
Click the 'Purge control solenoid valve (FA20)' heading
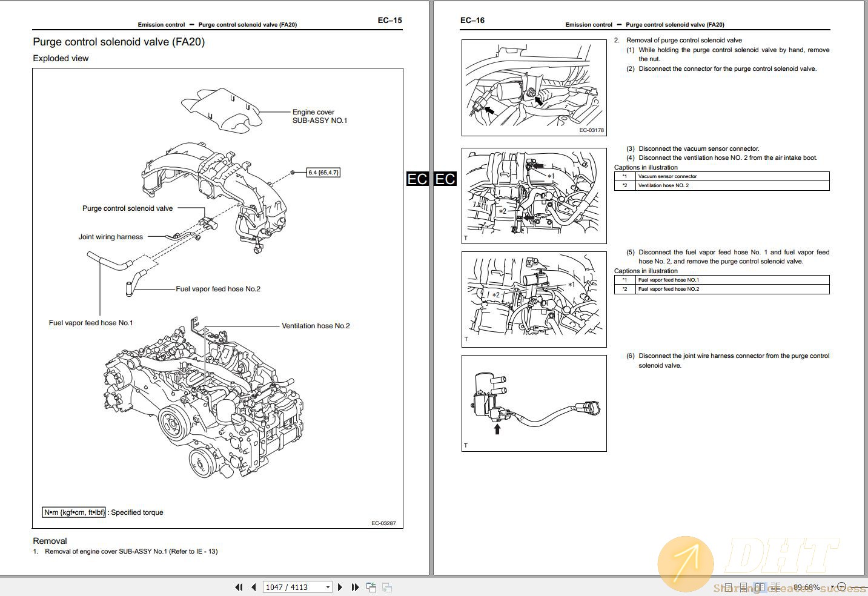(119, 42)
